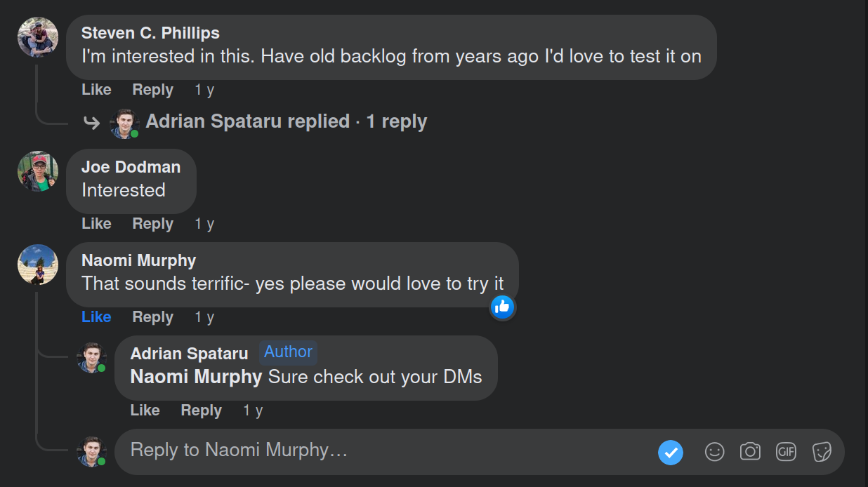Expand Adrian Spataru's 1 reply thread
Image resolution: width=868 pixels, height=487 pixels.
[x=286, y=121]
